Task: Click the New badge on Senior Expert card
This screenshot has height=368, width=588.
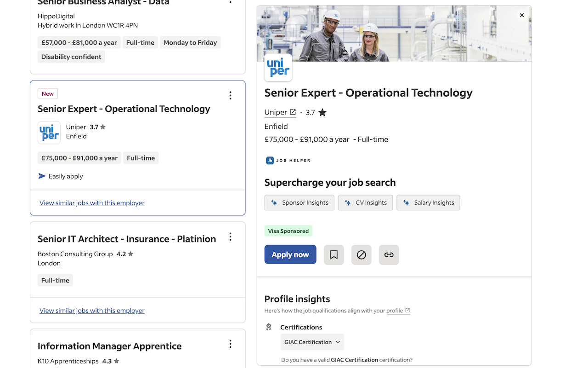Action: [x=48, y=94]
